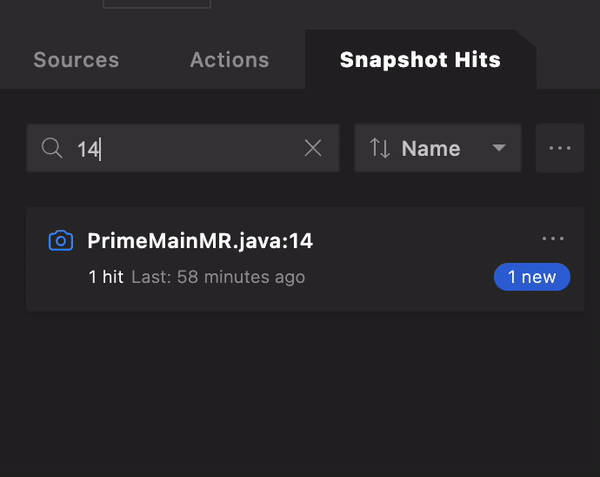Image resolution: width=600 pixels, height=477 pixels.
Task: Click the "Last: 58 minutes ago" timestamp
Action: click(218, 277)
